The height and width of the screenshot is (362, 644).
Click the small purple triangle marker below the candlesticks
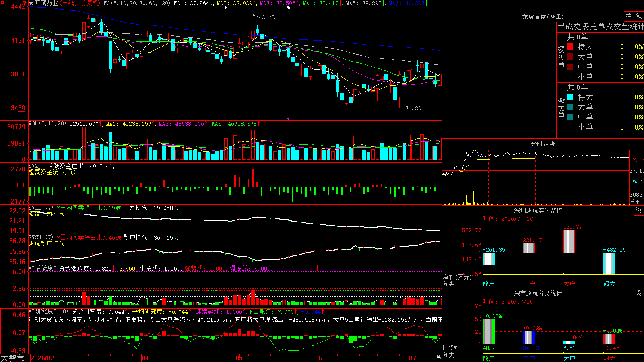pyautogui.click(x=288, y=119)
